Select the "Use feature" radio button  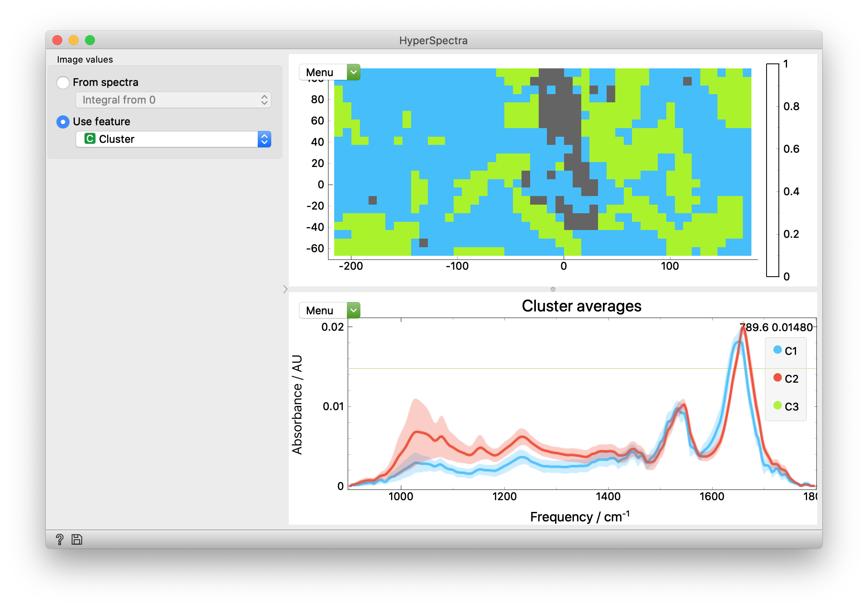click(x=63, y=122)
